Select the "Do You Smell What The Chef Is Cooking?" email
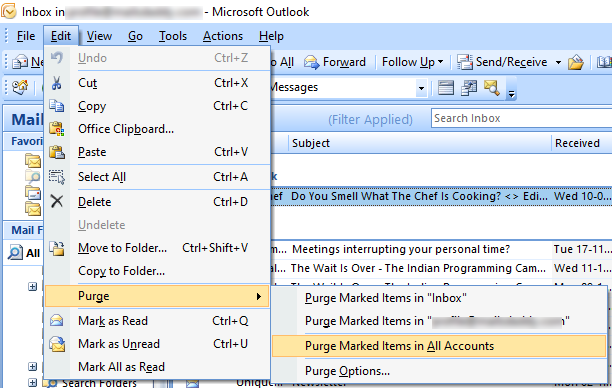612x388 pixels. tap(441, 196)
